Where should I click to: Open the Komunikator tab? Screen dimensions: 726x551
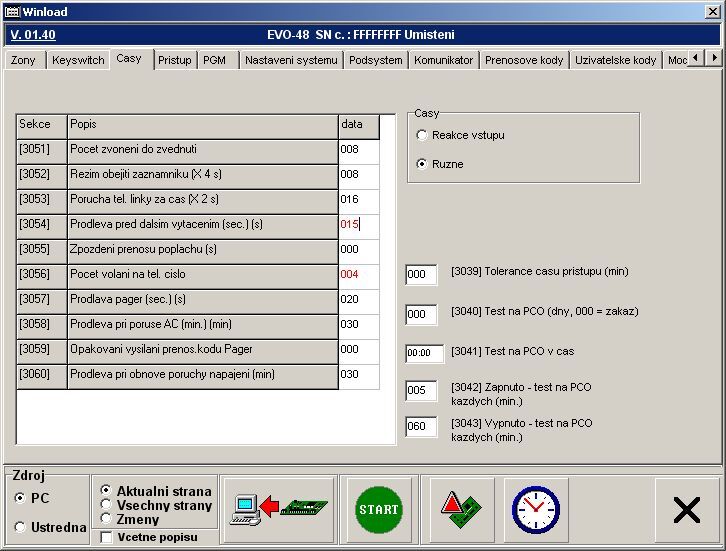tap(443, 60)
